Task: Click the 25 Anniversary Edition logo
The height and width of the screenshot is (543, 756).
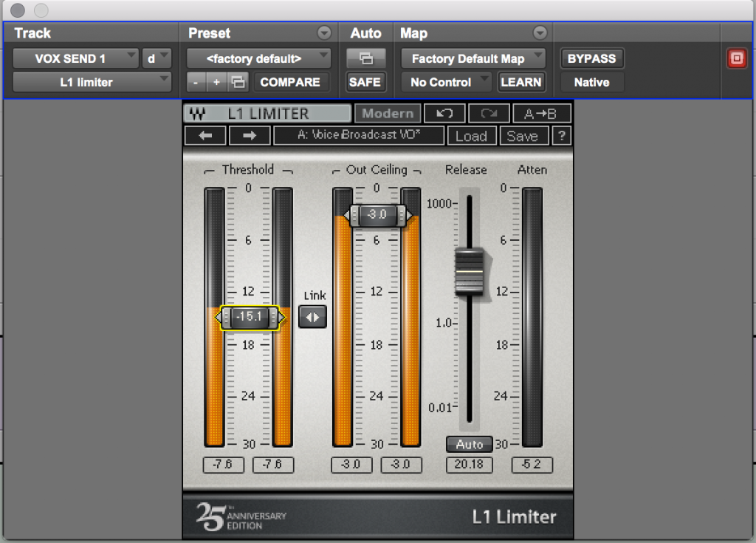Action: (x=241, y=516)
